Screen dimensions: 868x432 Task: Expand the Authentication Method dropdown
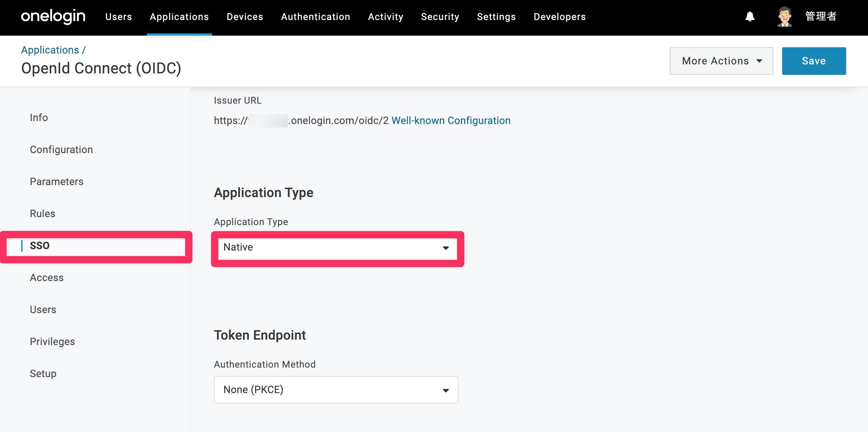coord(336,390)
